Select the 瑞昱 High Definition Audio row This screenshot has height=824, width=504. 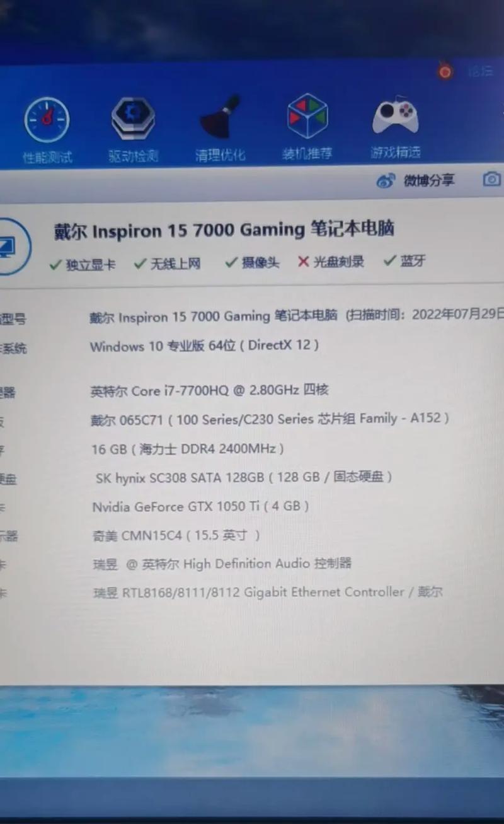(x=222, y=564)
